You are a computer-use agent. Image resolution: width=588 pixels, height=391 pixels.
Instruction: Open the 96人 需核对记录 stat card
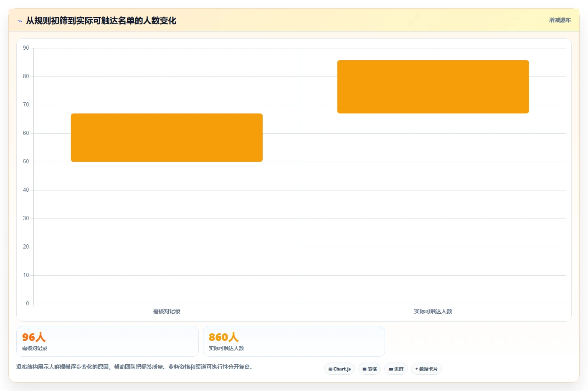click(107, 341)
